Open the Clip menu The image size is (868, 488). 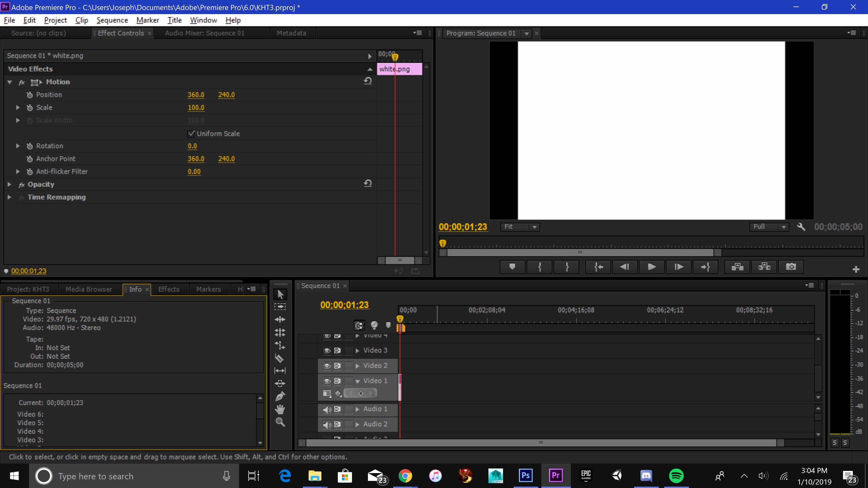click(x=82, y=20)
